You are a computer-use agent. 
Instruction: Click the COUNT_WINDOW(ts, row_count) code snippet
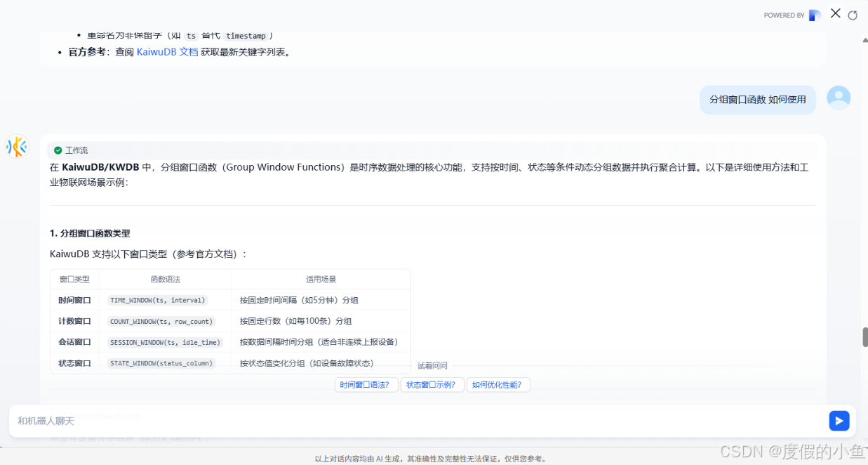pos(161,321)
